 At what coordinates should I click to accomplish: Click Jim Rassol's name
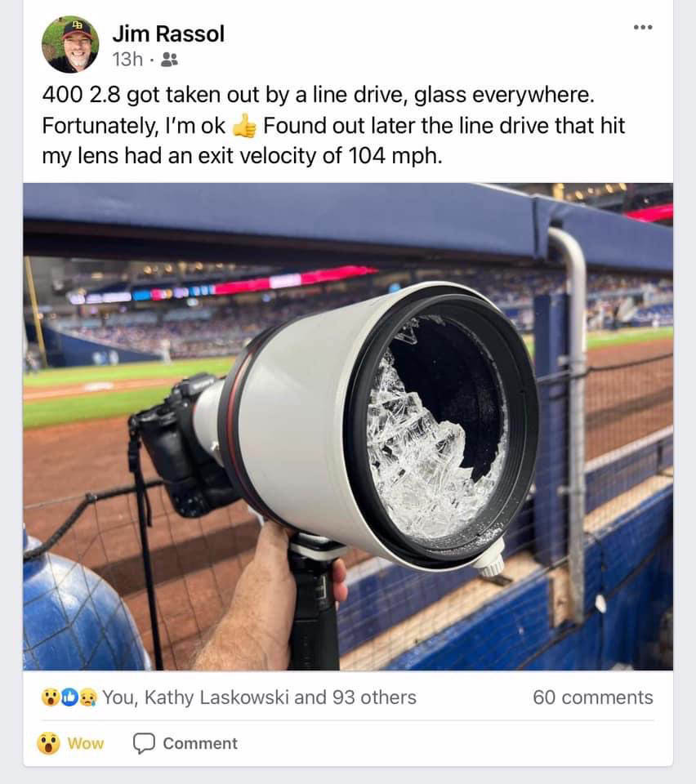pyautogui.click(x=166, y=34)
